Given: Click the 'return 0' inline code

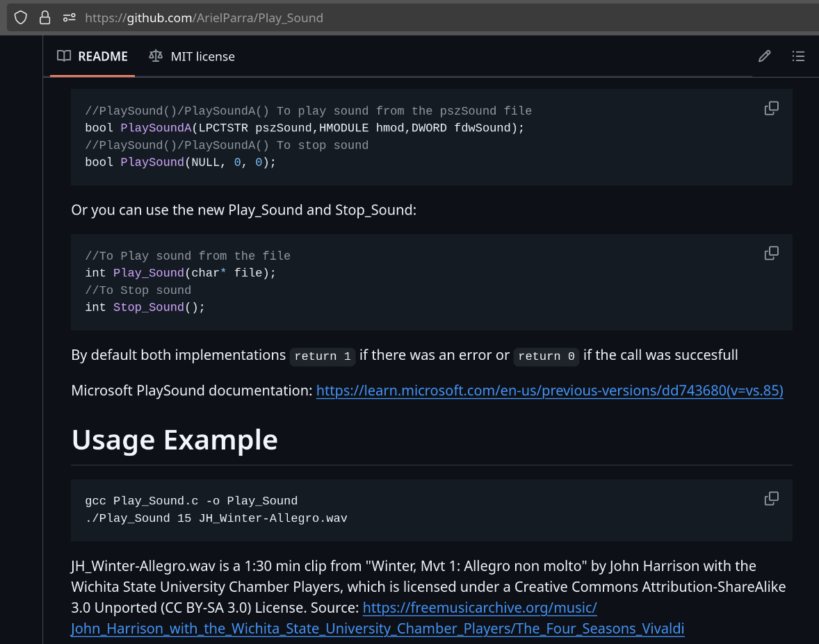Looking at the screenshot, I should pyautogui.click(x=546, y=356).
